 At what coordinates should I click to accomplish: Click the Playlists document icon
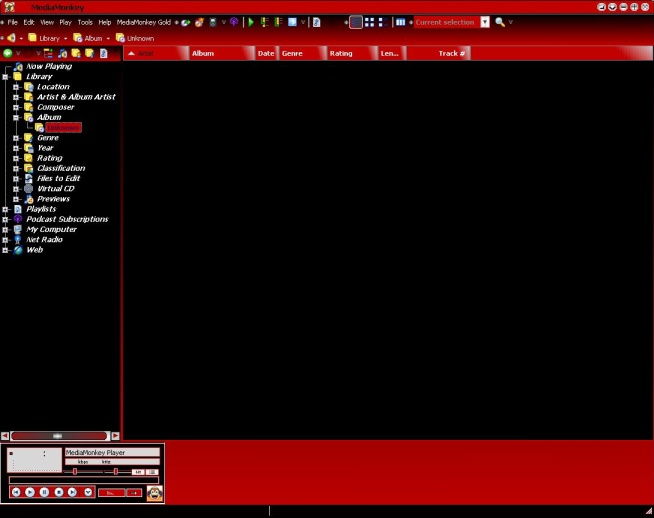click(x=18, y=209)
